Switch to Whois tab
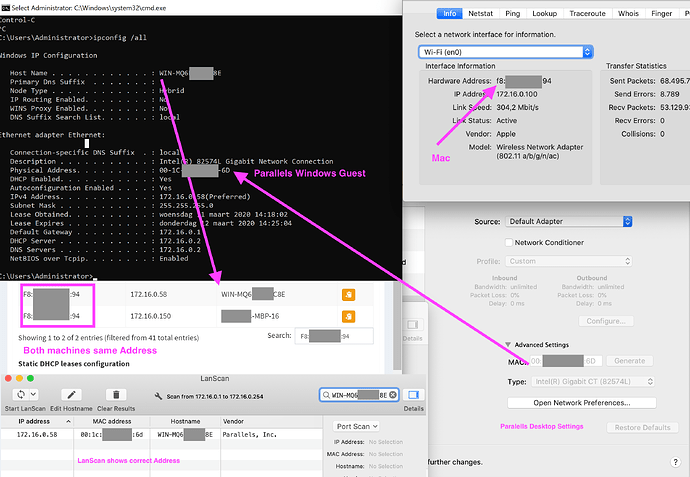Screen dimensions: 690x477 click(628, 14)
